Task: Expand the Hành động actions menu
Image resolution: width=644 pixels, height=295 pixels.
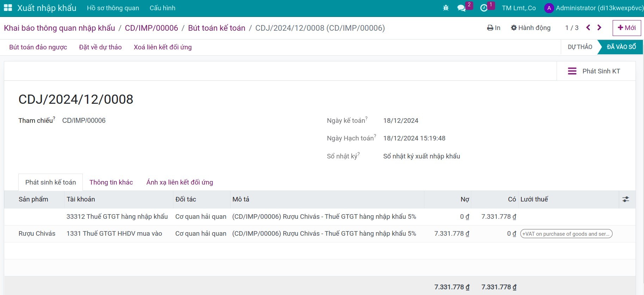Action: pos(530,28)
